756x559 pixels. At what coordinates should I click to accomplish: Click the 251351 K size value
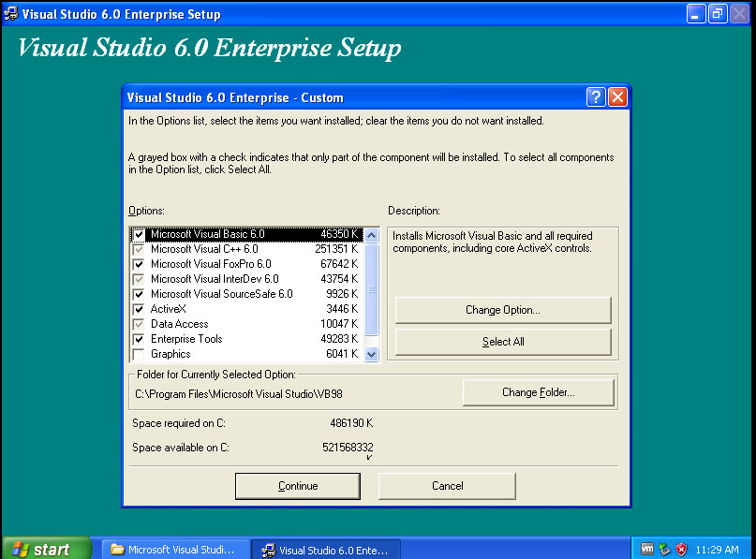tap(336, 249)
